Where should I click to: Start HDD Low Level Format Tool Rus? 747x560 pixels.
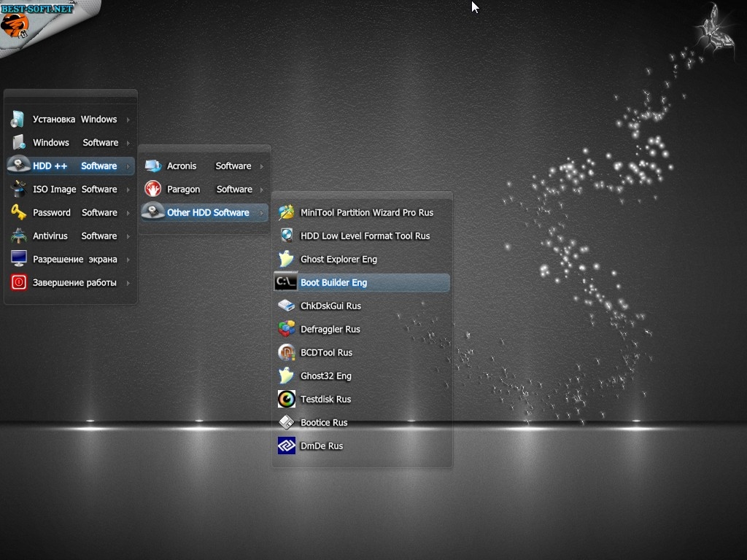click(362, 236)
